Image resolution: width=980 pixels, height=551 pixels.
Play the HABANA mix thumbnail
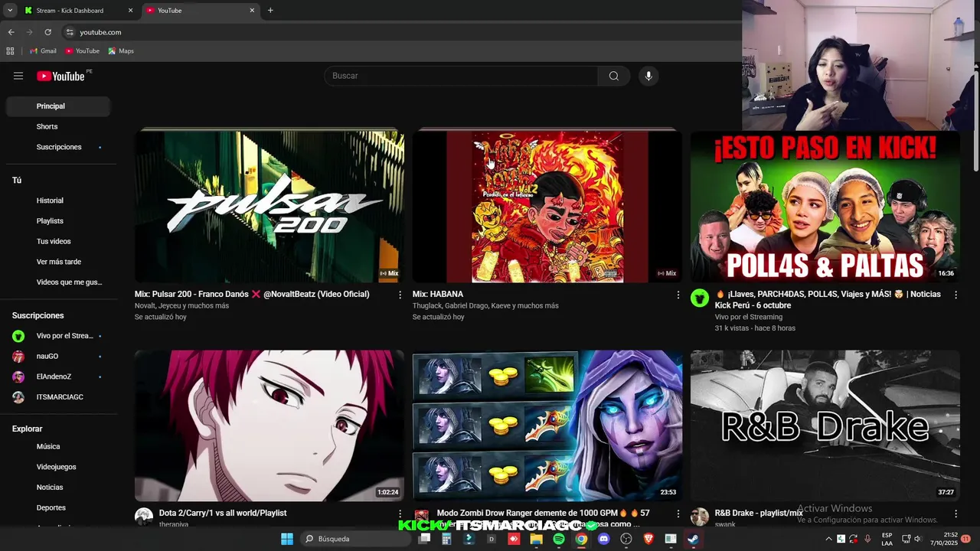(x=547, y=207)
